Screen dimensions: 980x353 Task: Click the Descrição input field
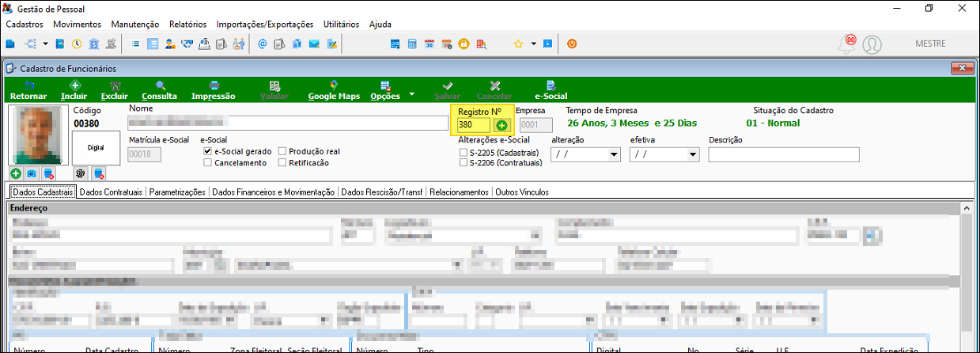[783, 154]
